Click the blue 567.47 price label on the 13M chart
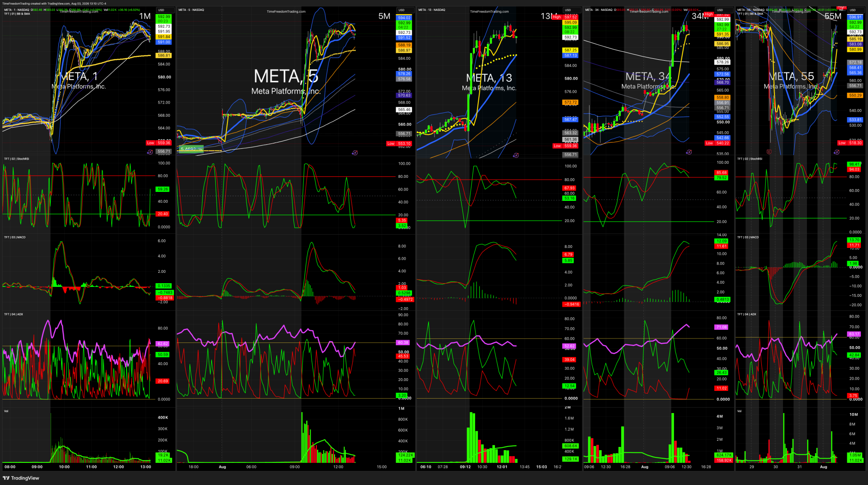The width and height of the screenshot is (868, 485). coord(571,119)
